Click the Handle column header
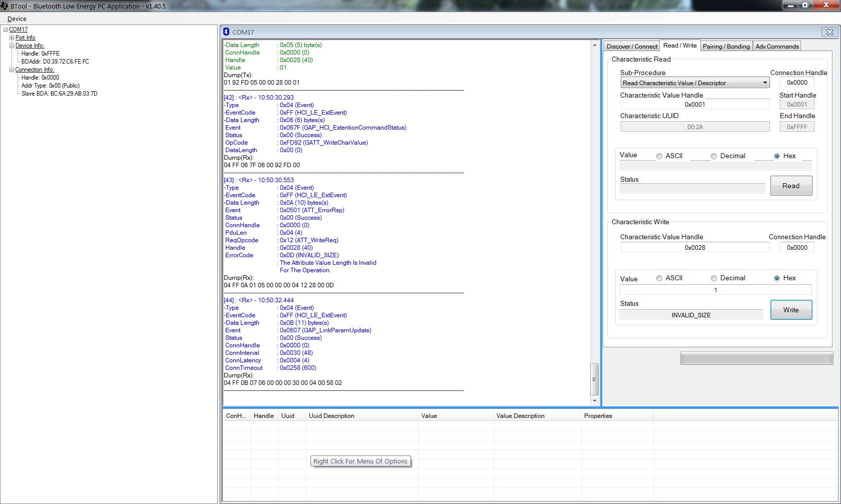 click(264, 416)
